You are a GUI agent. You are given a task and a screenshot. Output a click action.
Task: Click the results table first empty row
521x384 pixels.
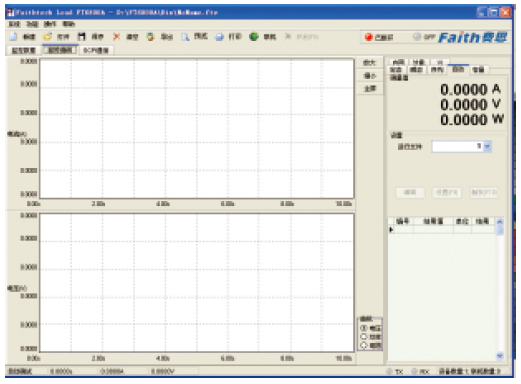click(442, 229)
